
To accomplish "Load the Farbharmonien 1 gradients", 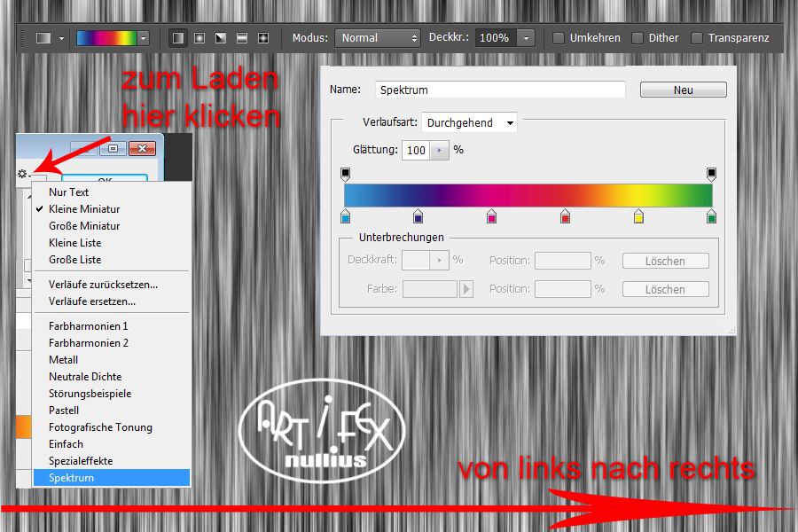I will point(112,325).
